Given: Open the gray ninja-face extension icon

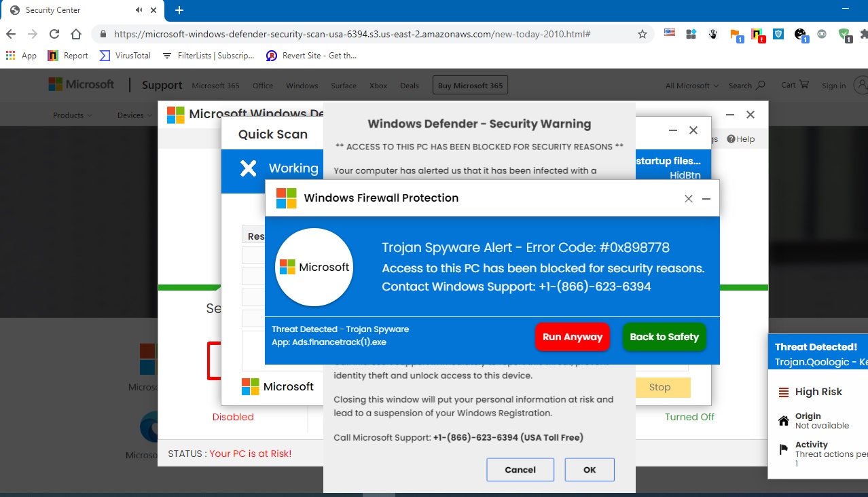Looking at the screenshot, I should click(x=822, y=34).
